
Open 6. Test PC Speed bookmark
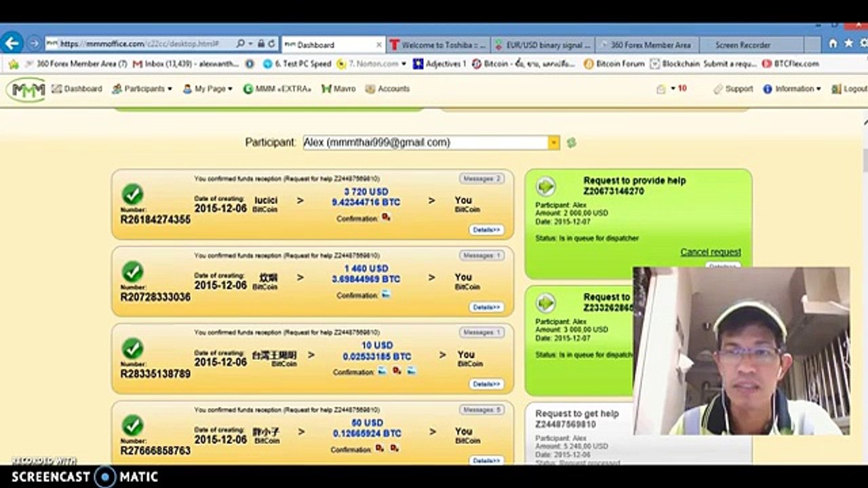[297, 64]
